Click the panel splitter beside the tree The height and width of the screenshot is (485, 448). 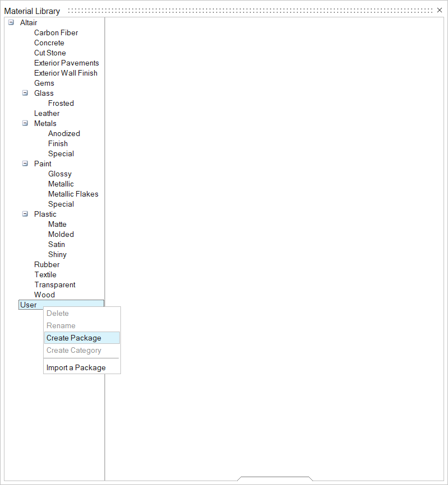tap(105, 246)
